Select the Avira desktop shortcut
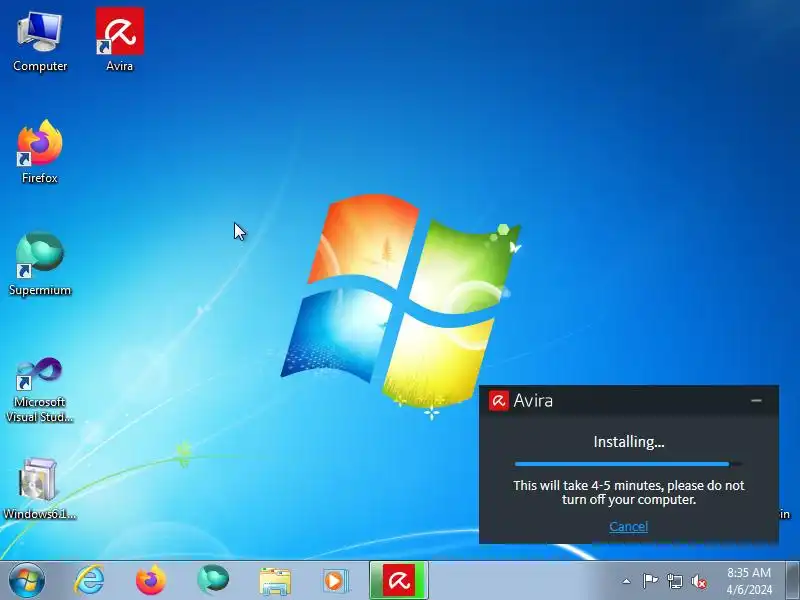The width and height of the screenshot is (800, 600). [x=119, y=40]
